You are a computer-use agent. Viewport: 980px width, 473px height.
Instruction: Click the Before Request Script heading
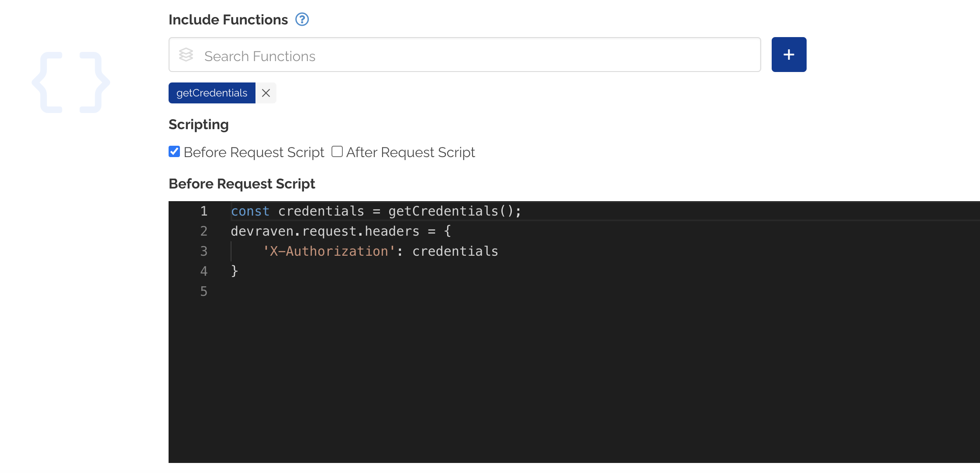[x=242, y=183]
